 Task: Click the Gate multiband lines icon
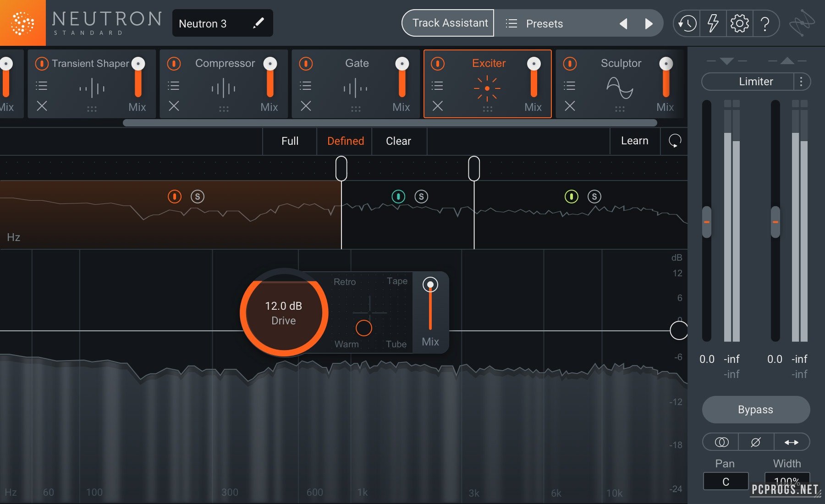[355, 88]
